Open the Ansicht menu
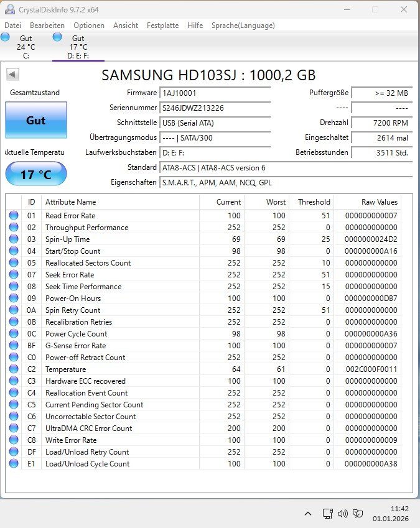Viewport: 420px width, 528px height. point(126,25)
